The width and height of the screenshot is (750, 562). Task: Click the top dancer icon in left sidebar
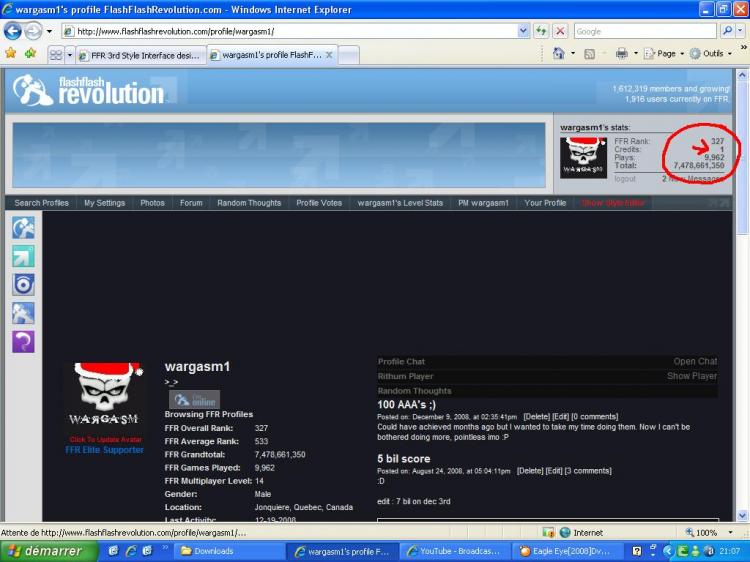click(23, 229)
